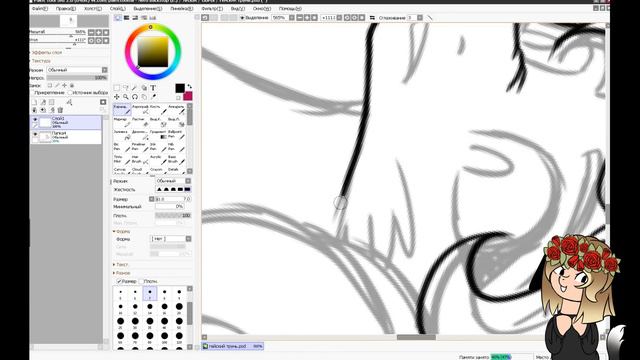Screen dimensions: 640x360
Task: Select the Заливка bucket fill tool
Action: coord(122,135)
